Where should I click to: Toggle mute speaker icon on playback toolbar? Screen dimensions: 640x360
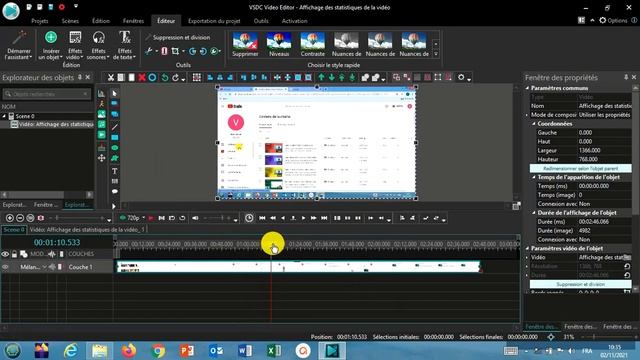click(195, 218)
